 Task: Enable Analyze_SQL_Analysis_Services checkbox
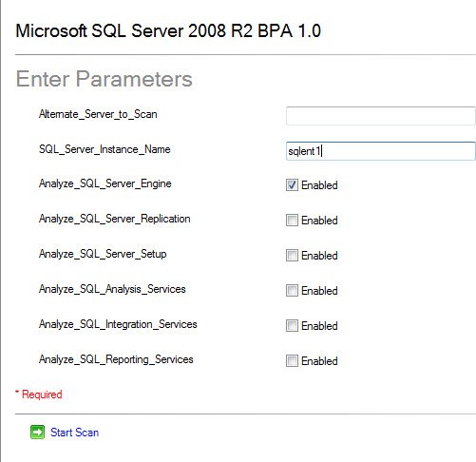click(292, 290)
